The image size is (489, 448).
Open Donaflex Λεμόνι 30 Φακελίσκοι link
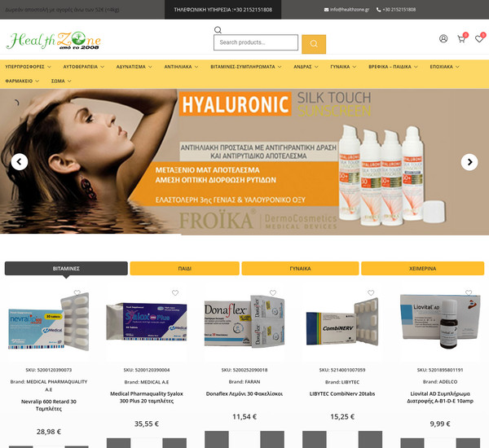244,393
